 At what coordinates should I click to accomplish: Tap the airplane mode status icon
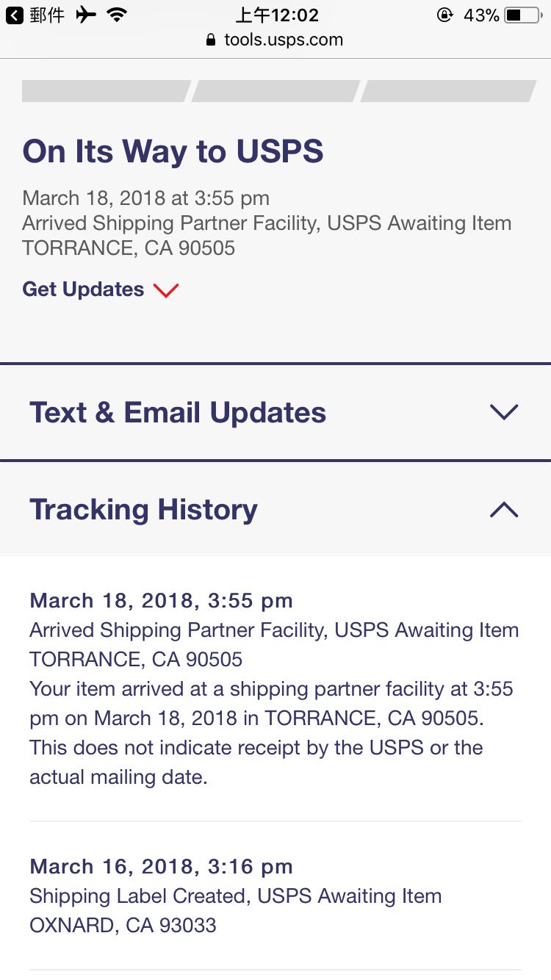pos(86,15)
